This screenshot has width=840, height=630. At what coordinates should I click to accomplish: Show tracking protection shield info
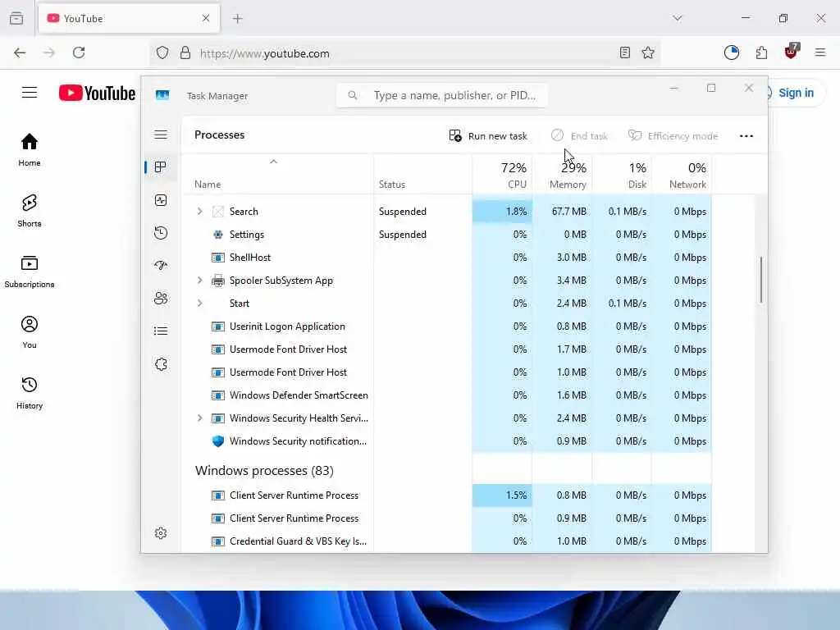point(162,52)
